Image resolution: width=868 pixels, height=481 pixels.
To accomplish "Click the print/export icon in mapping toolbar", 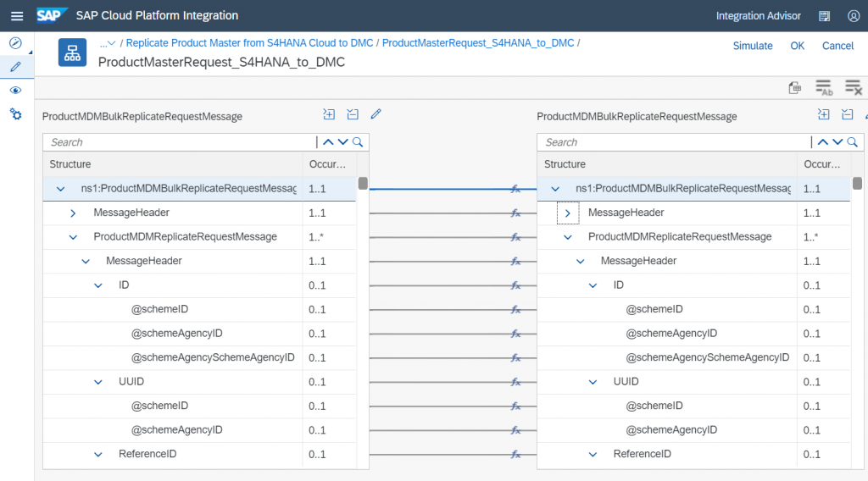I will 794,87.
